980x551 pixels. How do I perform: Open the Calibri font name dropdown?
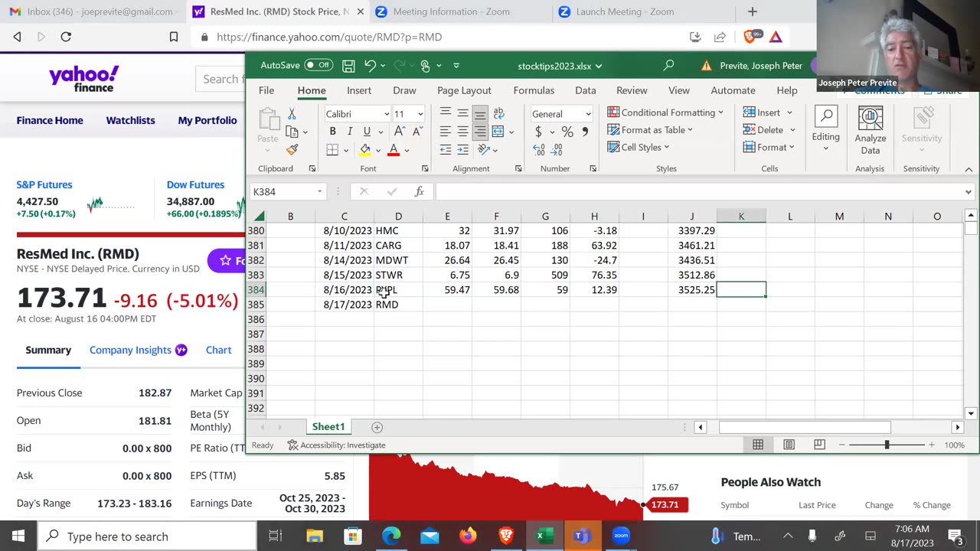386,114
